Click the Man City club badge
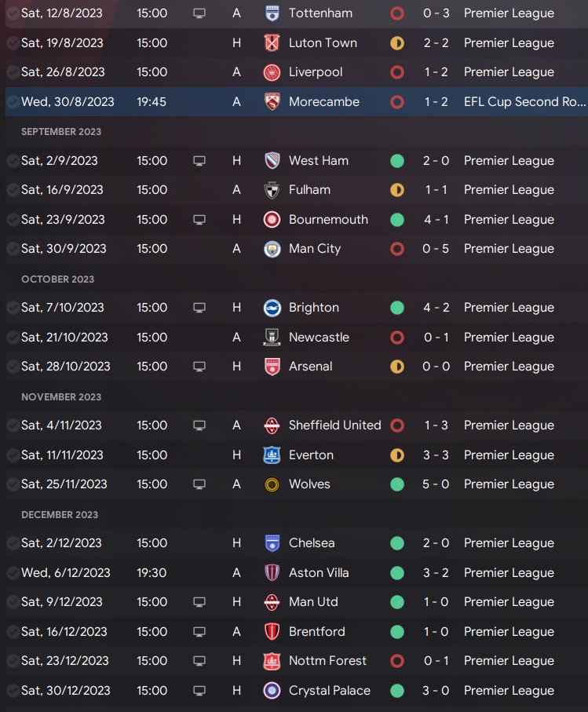588x712 pixels. coord(272,249)
